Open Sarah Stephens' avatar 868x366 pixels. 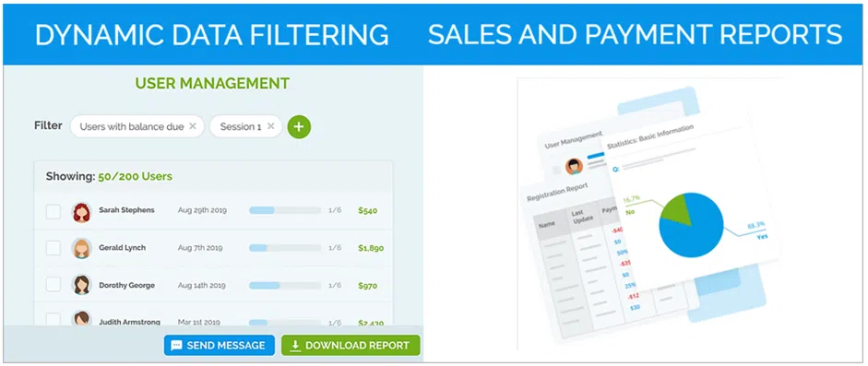[x=82, y=212]
